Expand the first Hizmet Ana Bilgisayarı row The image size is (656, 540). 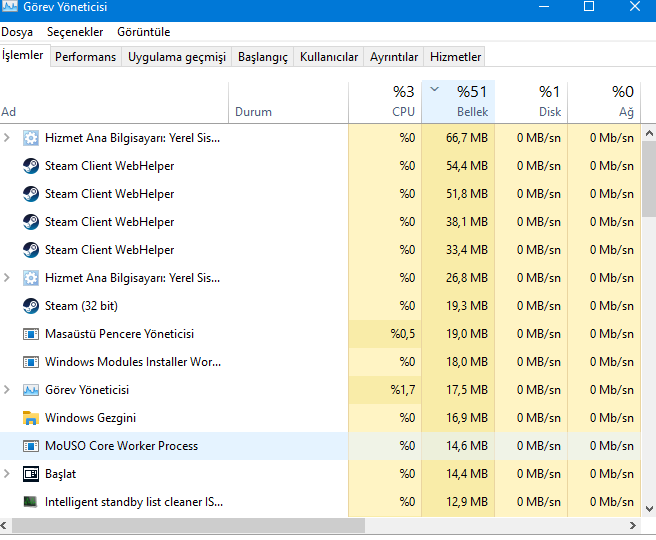[8, 138]
